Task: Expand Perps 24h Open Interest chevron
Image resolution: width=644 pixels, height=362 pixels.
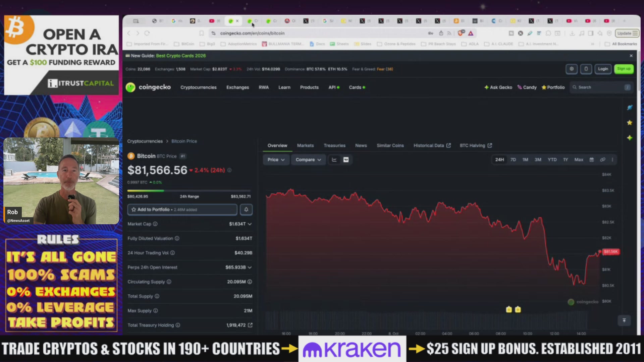Action: click(250, 267)
